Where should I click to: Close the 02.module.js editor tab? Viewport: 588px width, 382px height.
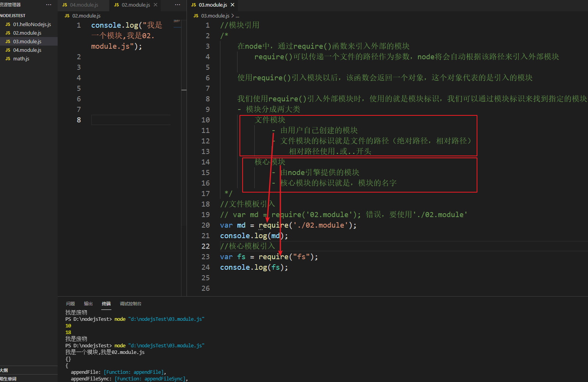[x=156, y=5]
